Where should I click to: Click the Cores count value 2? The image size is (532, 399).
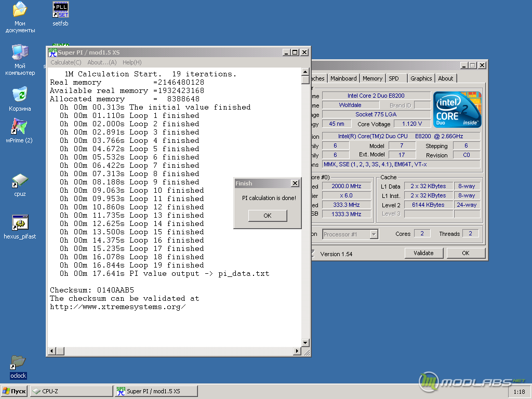click(x=422, y=233)
